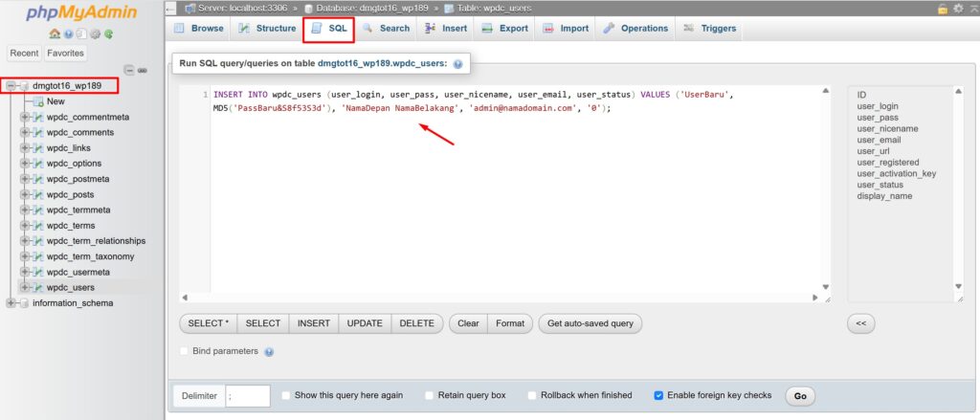Enable the Bind parameters checkbox

pos(184,351)
